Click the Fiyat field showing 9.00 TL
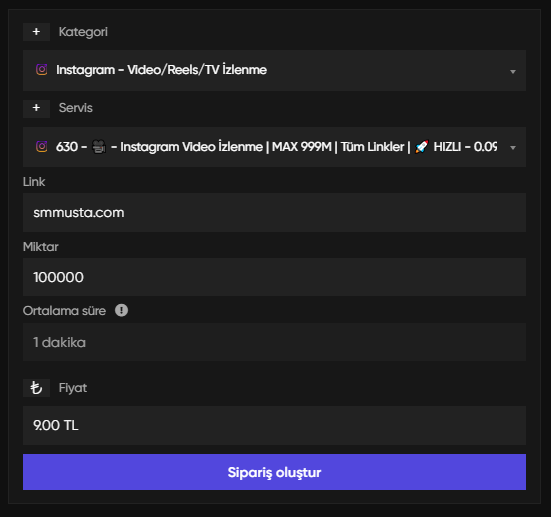This screenshot has width=551, height=517. pos(274,425)
